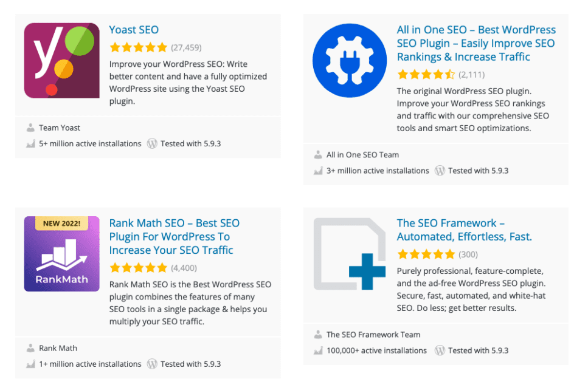Click The SEO Framework plugin logo
Viewport: 588px width, 382px height.
[351, 253]
